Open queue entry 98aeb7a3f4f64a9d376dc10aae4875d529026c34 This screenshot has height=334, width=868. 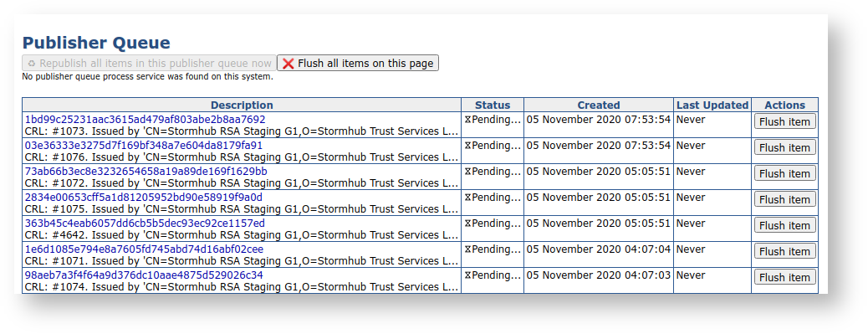pyautogui.click(x=144, y=275)
